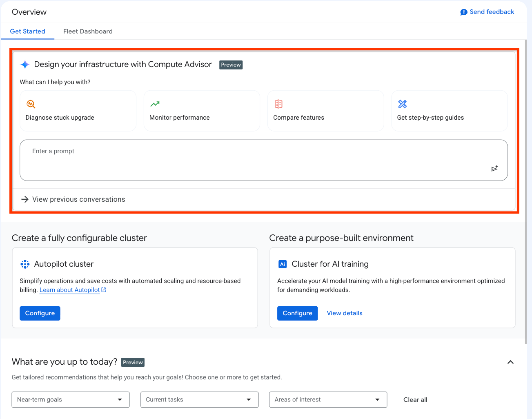
Task: Open the Near-term goals dropdown
Action: 71,400
